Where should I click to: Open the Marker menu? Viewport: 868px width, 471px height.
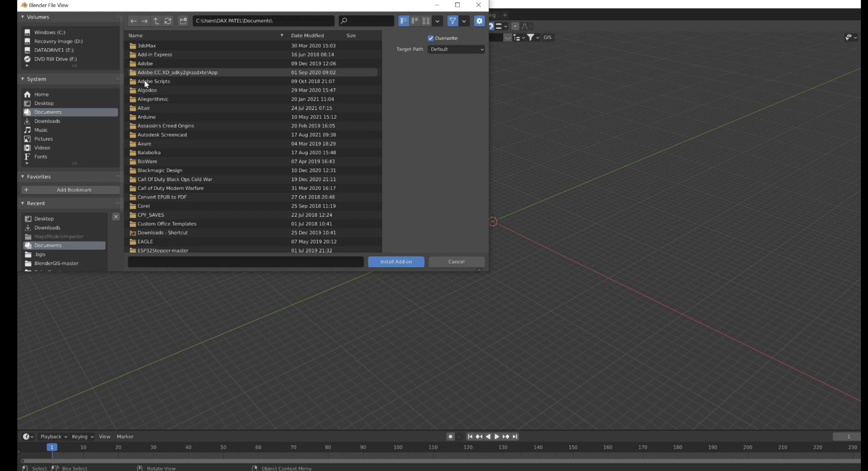tap(125, 436)
